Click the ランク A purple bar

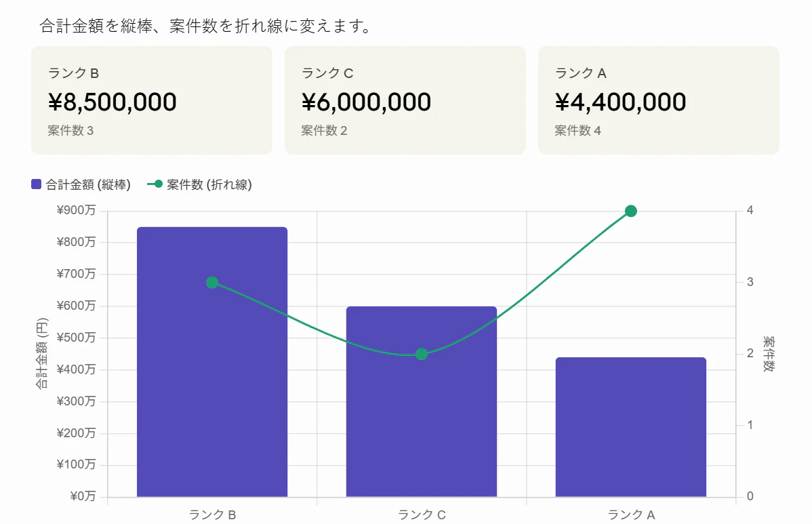click(631, 427)
